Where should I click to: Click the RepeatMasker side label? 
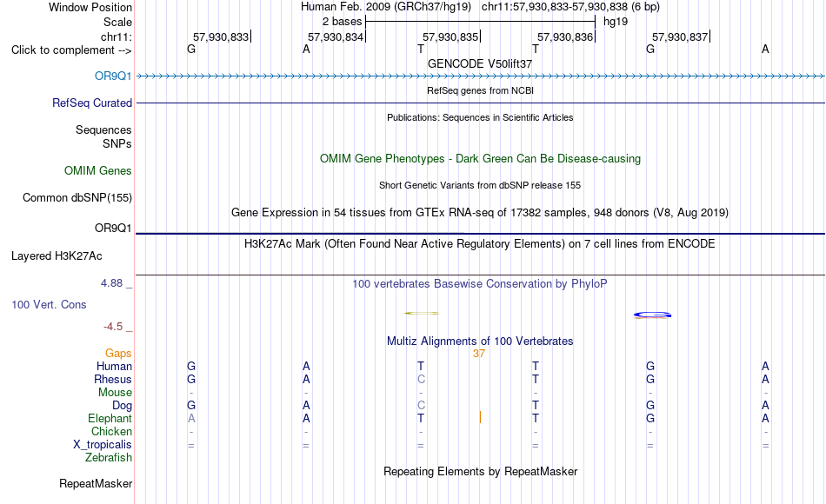click(x=96, y=483)
